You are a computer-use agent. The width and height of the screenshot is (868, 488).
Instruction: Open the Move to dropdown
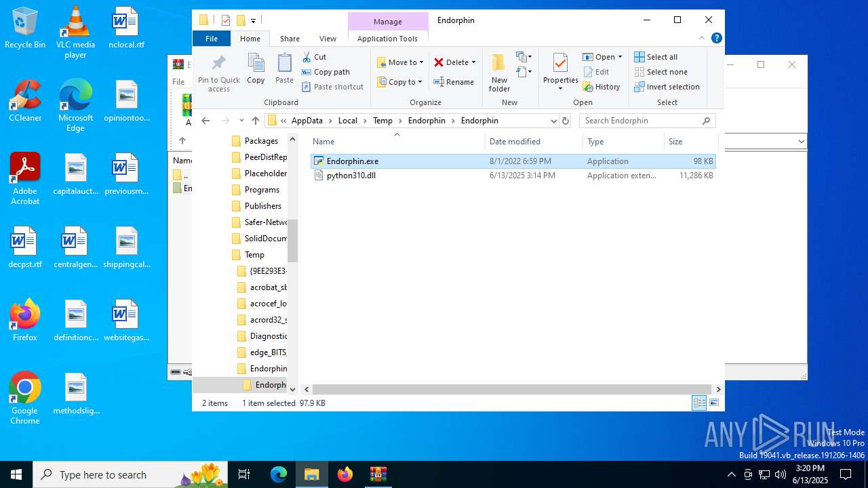pyautogui.click(x=400, y=62)
